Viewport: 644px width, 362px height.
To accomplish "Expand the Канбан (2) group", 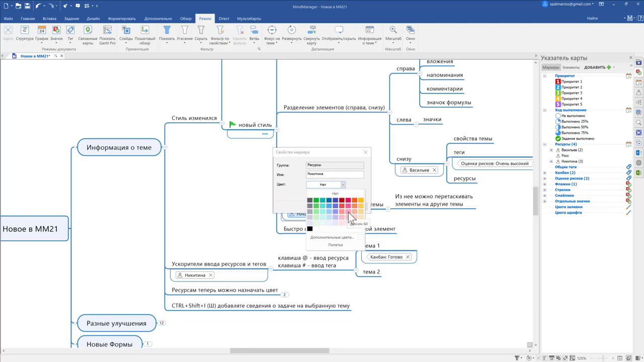I will point(544,172).
